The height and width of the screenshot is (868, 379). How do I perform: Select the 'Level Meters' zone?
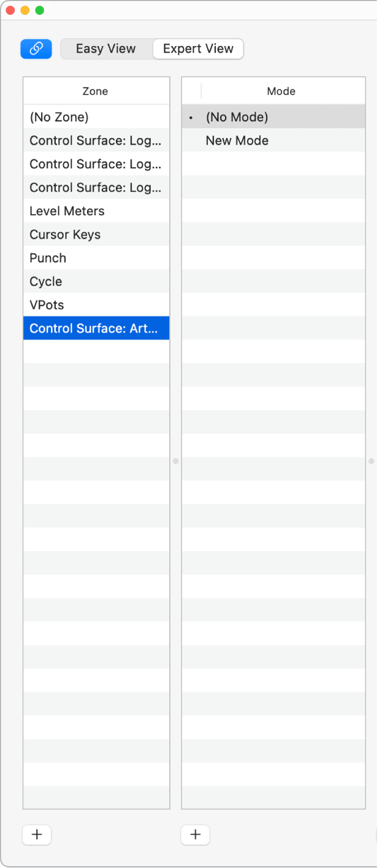(x=67, y=211)
